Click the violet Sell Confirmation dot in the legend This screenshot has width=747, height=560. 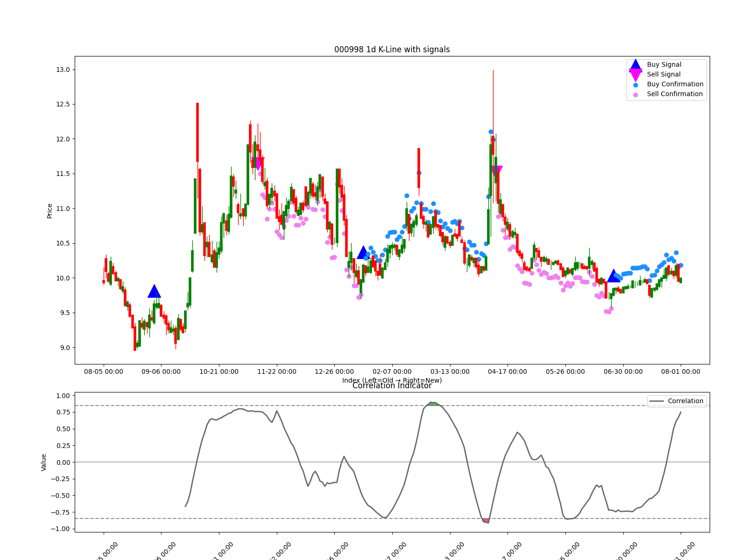(x=635, y=95)
